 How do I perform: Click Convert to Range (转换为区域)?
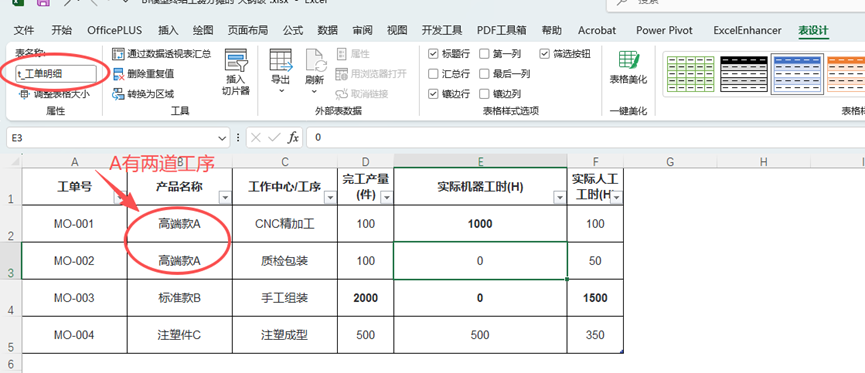143,94
